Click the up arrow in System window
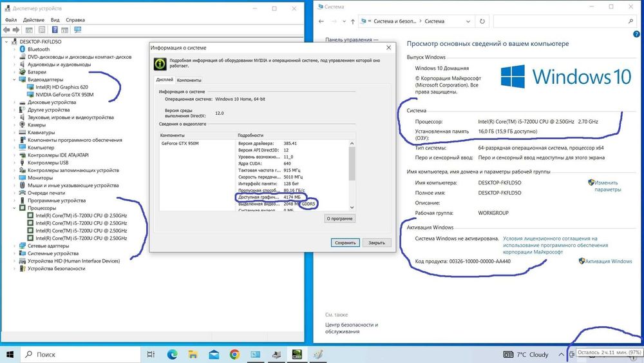 (x=352, y=21)
